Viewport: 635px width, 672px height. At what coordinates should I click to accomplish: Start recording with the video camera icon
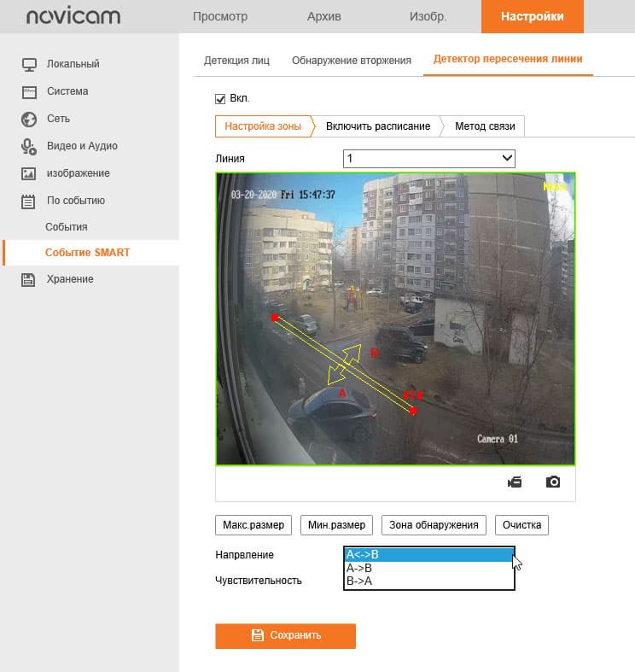(515, 482)
